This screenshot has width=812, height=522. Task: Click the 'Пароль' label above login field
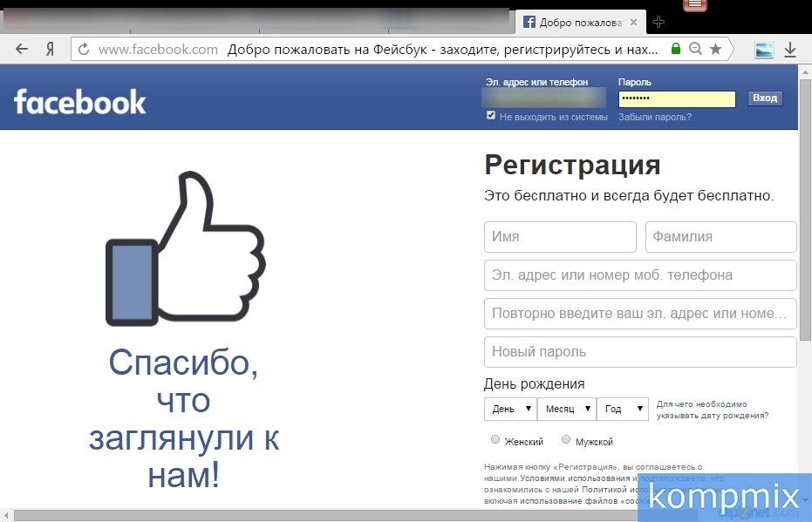(x=635, y=82)
